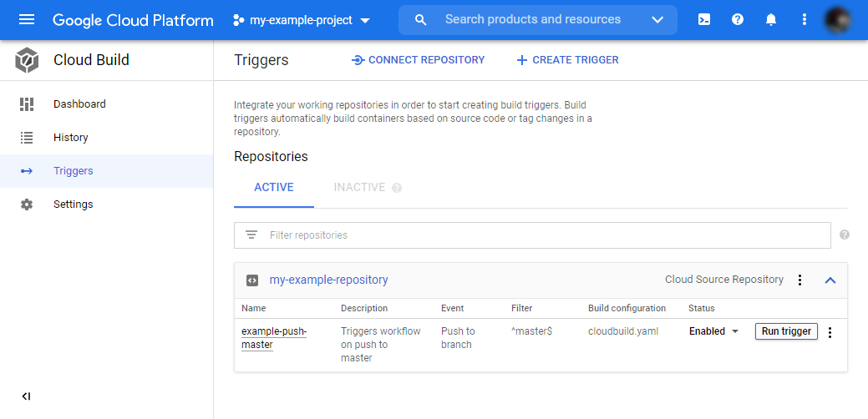Click Create Trigger button
Screen dimensions: 868x419
click(x=567, y=60)
